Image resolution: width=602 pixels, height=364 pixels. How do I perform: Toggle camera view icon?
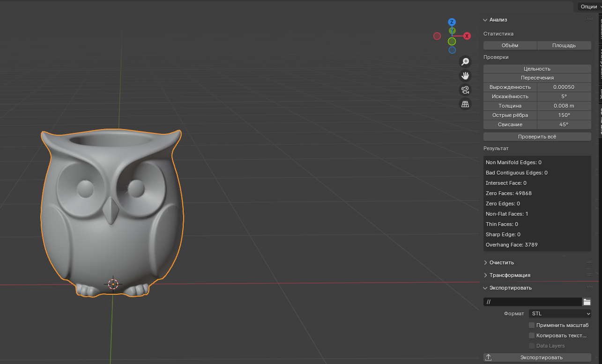pyautogui.click(x=465, y=90)
